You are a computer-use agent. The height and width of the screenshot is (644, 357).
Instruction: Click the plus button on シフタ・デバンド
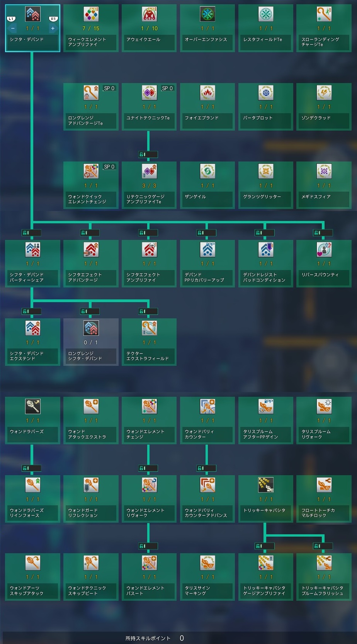click(53, 28)
